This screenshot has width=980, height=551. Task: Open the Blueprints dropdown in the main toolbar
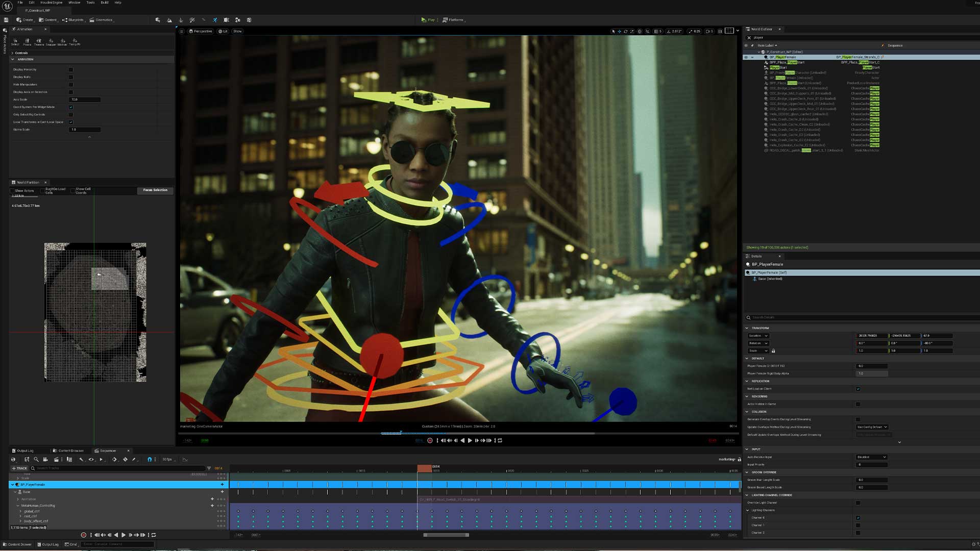point(73,20)
